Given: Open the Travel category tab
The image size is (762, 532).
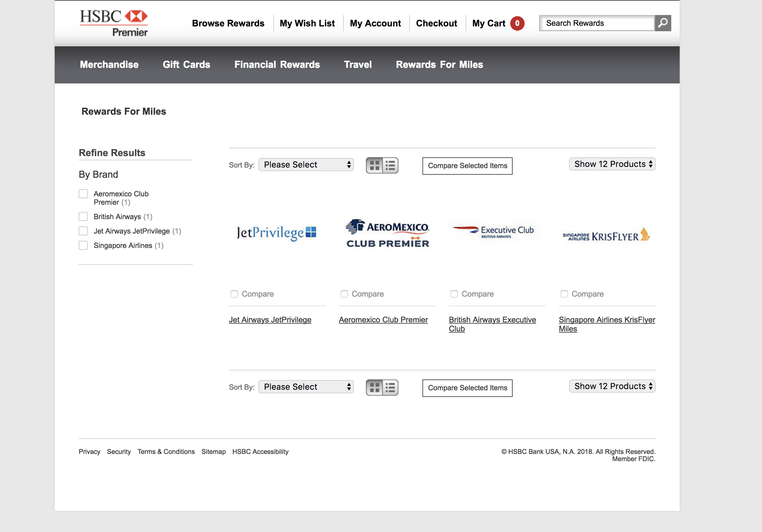Looking at the screenshot, I should pos(358,64).
